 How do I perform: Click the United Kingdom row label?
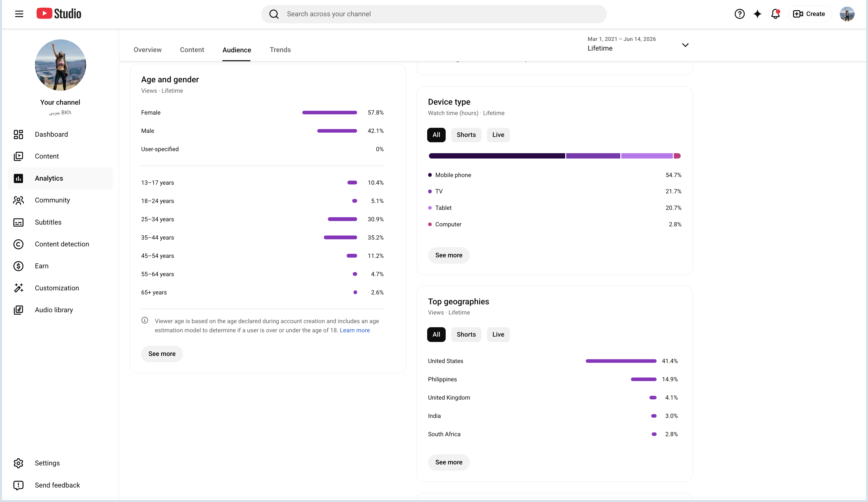(449, 398)
